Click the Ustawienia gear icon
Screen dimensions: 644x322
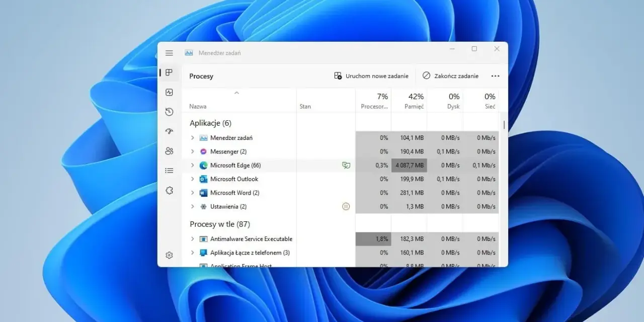203,206
